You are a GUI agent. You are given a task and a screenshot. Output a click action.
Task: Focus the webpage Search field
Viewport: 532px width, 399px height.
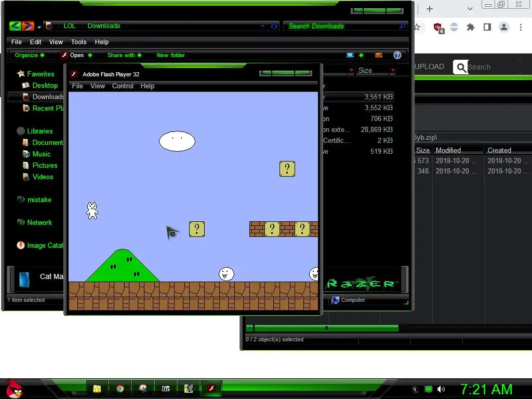(493, 67)
